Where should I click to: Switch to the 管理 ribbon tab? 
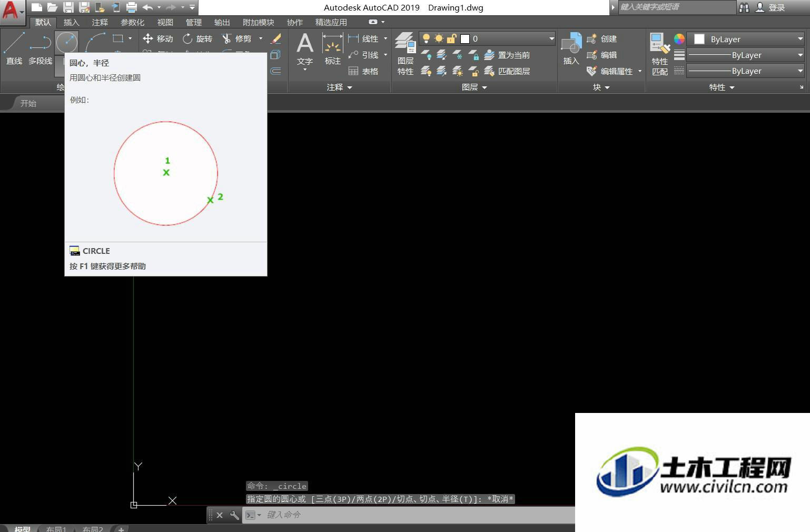point(193,22)
